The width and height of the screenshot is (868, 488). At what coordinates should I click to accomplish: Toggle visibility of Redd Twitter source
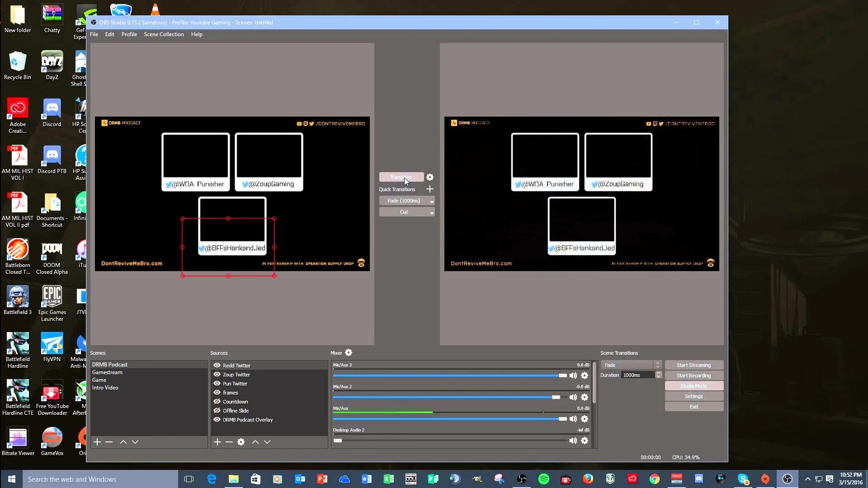click(x=217, y=365)
